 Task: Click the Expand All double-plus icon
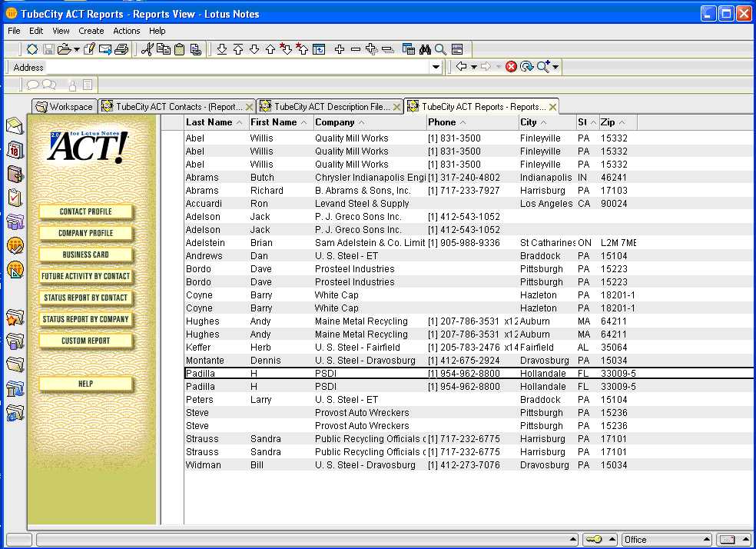(x=372, y=49)
